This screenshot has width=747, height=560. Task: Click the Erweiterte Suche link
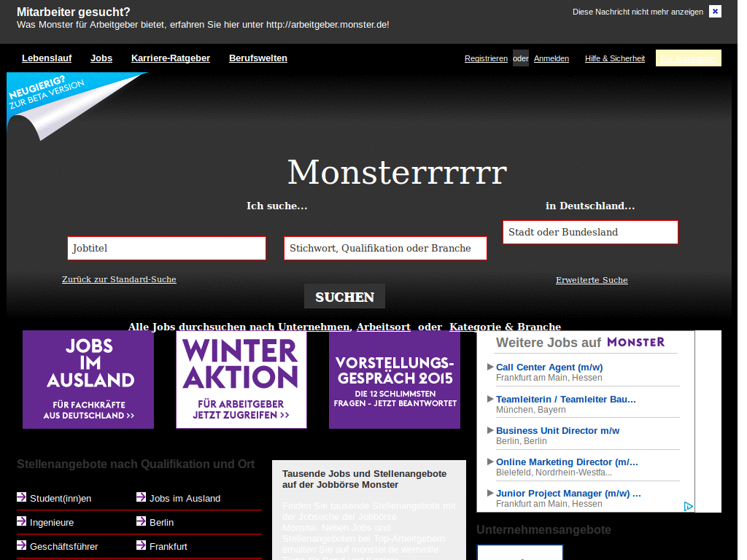coord(592,280)
